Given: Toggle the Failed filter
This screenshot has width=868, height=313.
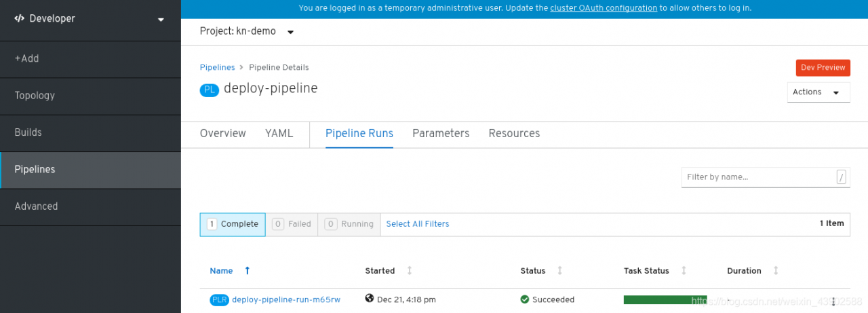Looking at the screenshot, I should pos(292,224).
